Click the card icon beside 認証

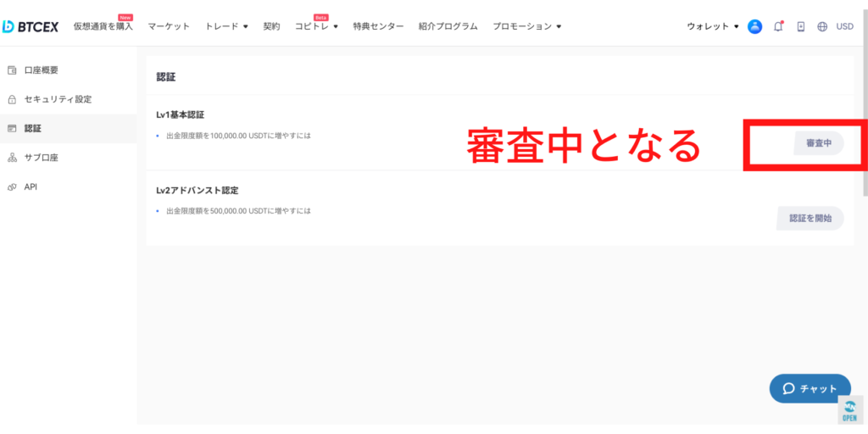tap(12, 129)
